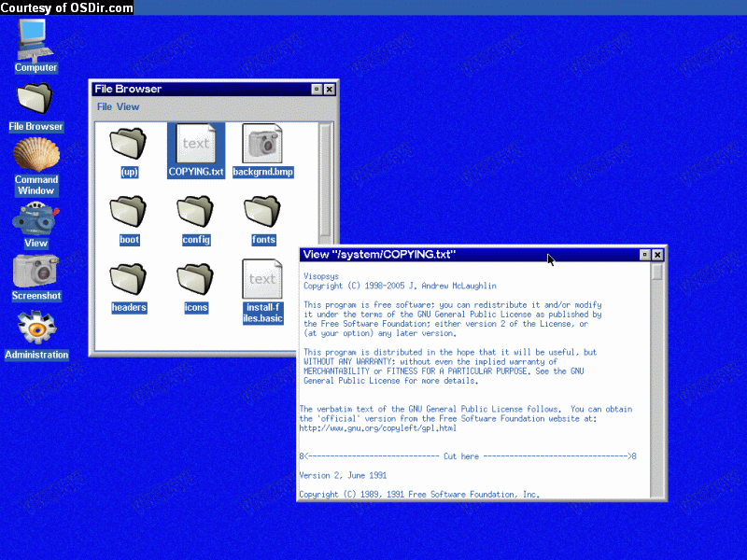The width and height of the screenshot is (747, 560).
Task: Minimize the File Browser window
Action: point(317,89)
